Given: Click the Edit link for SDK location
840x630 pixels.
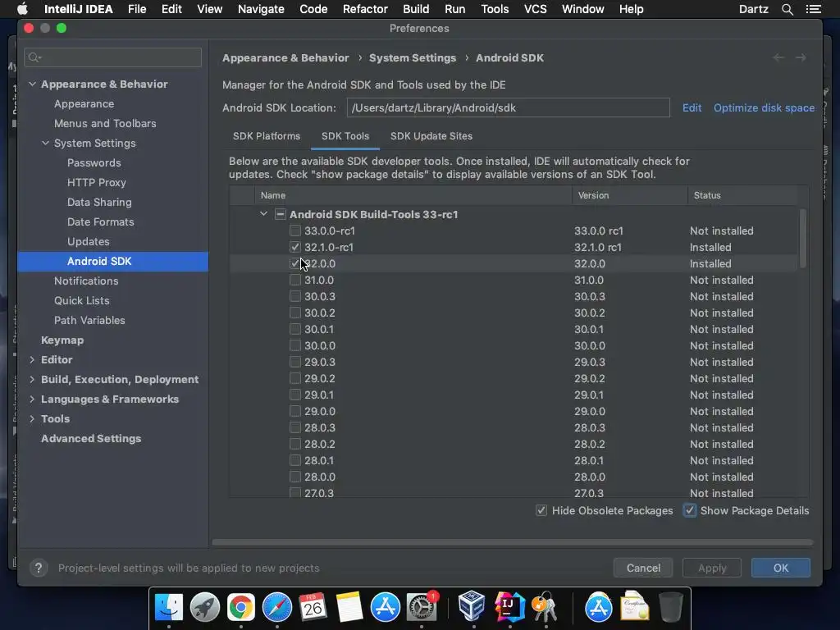Looking at the screenshot, I should pyautogui.click(x=692, y=107).
